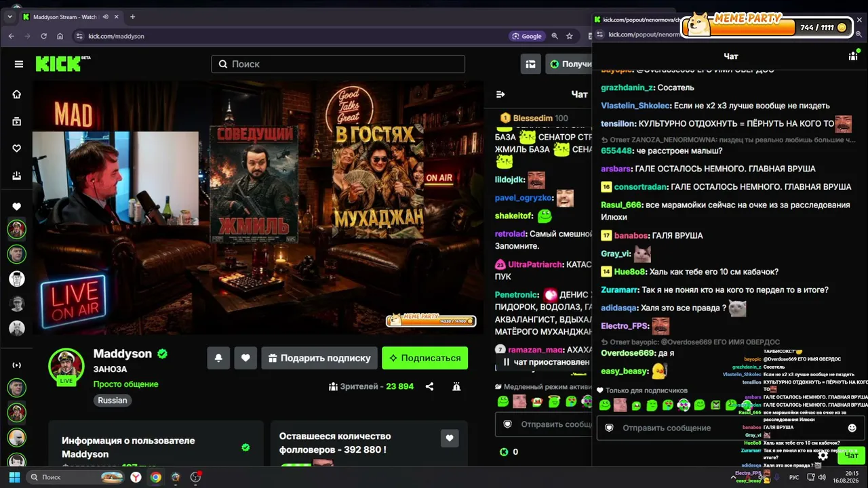868x488 pixels.
Task: Open the Windows Start menu
Action: tap(14, 477)
